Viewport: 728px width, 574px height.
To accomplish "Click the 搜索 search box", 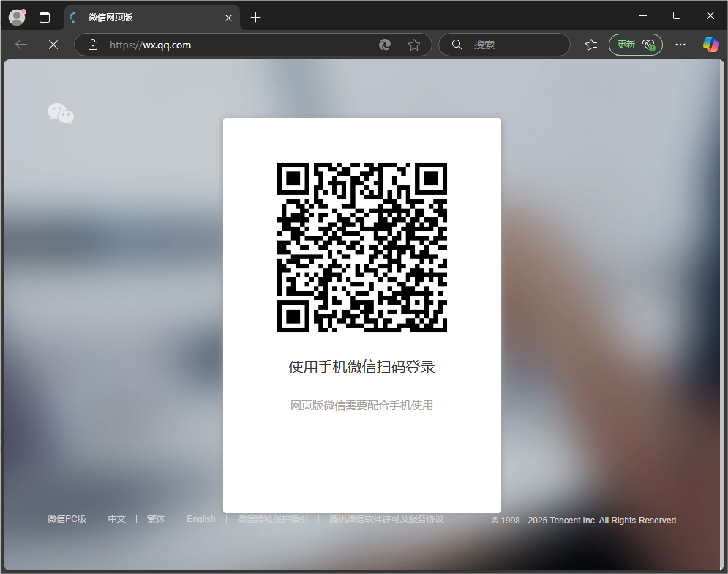I will (x=512, y=45).
